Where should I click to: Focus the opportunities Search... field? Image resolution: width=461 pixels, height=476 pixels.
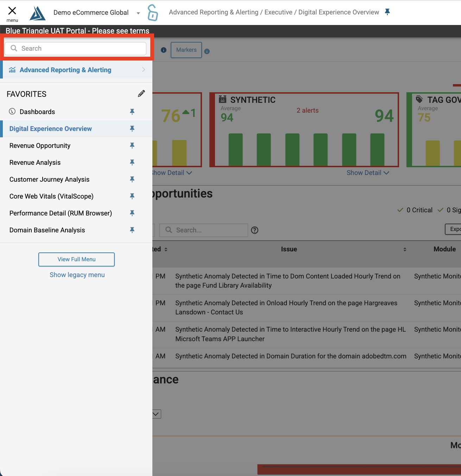click(204, 230)
